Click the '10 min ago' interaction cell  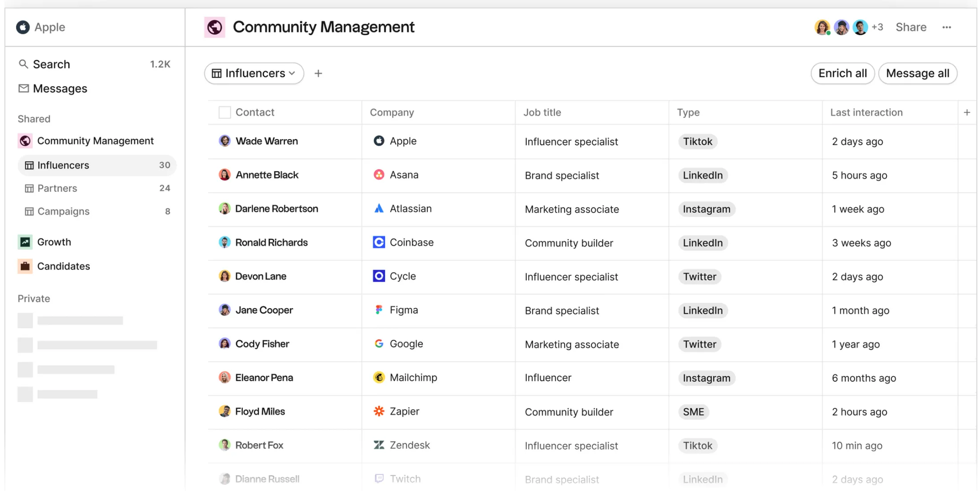coord(857,446)
